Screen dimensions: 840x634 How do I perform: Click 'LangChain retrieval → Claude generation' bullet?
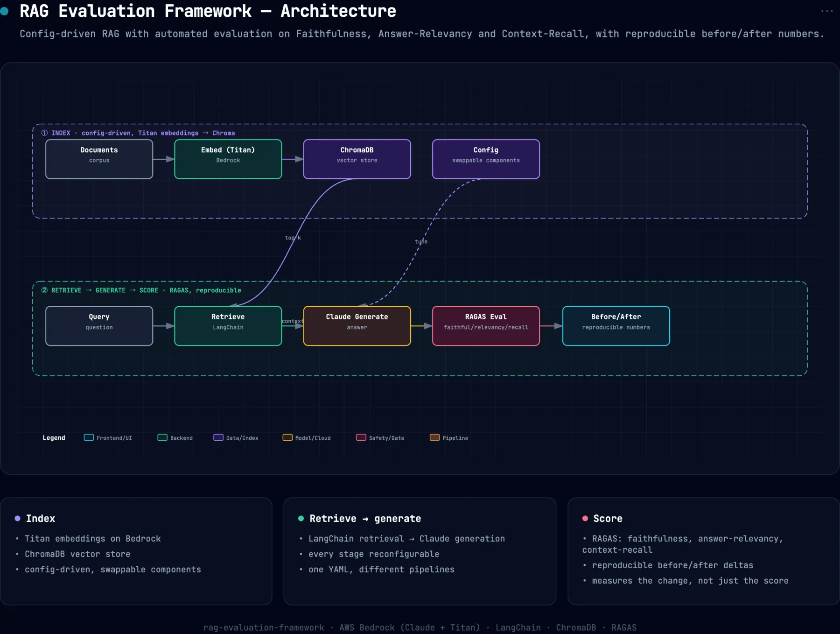coord(406,538)
